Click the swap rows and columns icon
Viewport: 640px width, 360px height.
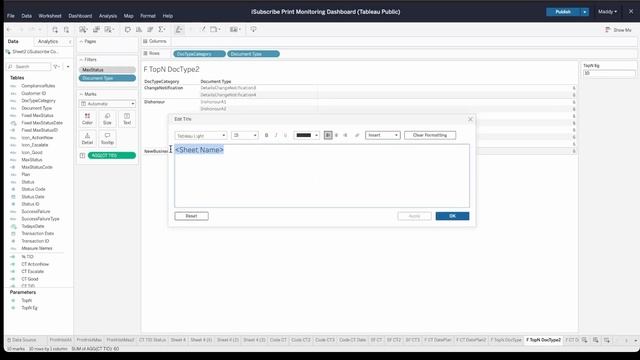click(x=128, y=29)
